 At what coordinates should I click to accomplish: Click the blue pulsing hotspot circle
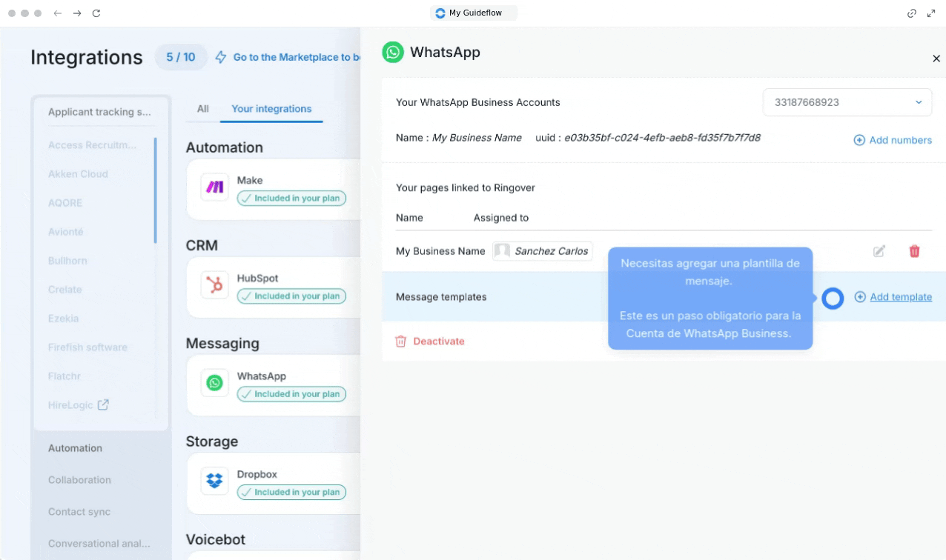(833, 298)
